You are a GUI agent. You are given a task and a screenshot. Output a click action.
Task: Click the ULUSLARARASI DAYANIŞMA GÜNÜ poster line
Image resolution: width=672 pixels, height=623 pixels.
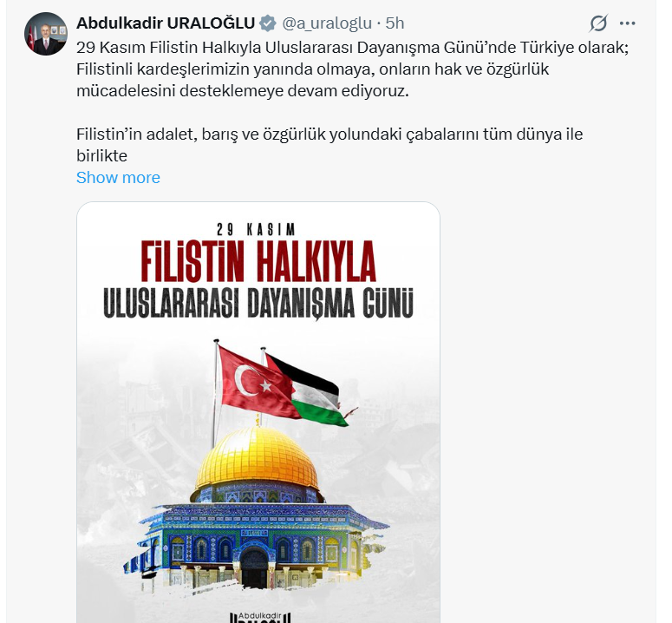pyautogui.click(x=258, y=304)
